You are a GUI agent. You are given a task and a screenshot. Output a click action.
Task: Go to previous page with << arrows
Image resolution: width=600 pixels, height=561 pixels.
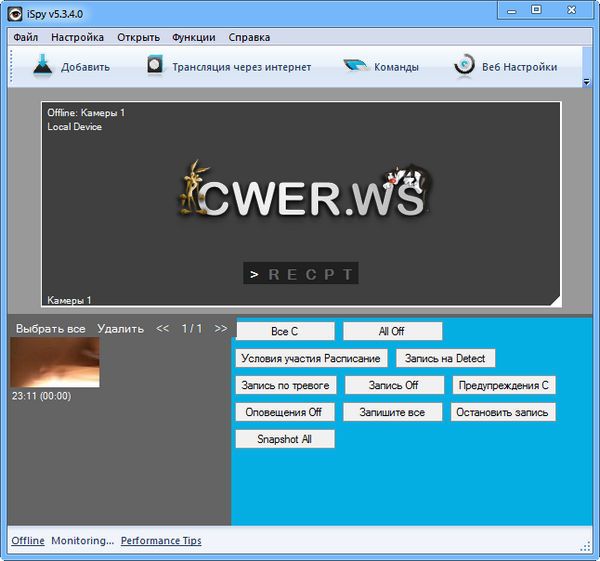[x=163, y=328]
